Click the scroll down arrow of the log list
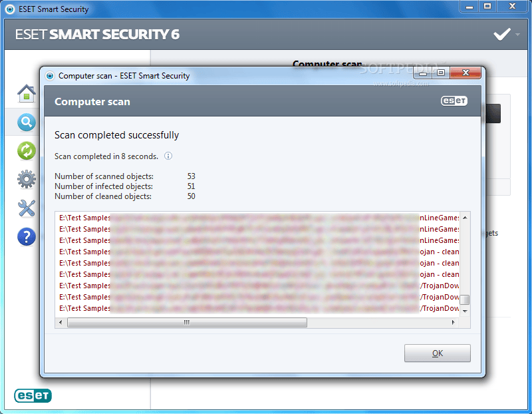 465,311
